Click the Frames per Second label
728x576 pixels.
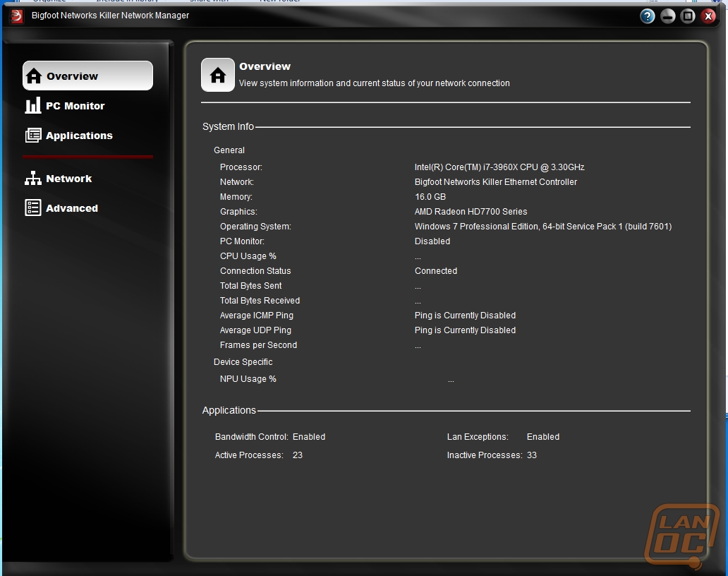(259, 345)
